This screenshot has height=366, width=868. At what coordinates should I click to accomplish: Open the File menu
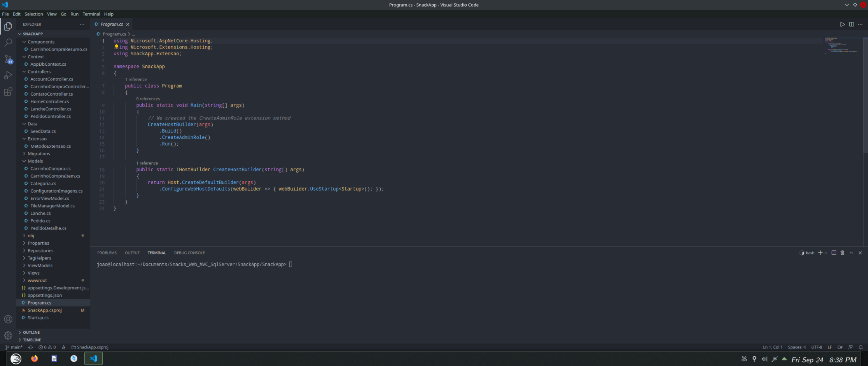click(5, 14)
